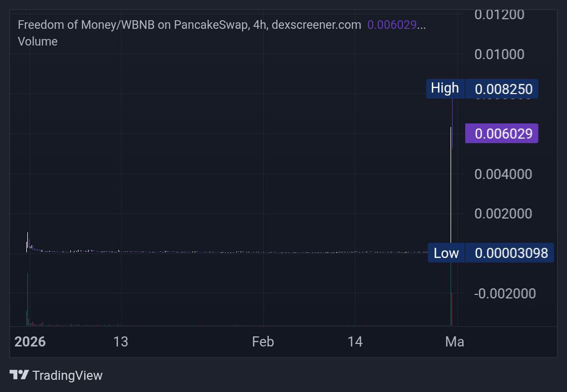The image size is (567, 392).
Task: Click the 0.01000 price axis value
Action: pos(499,54)
